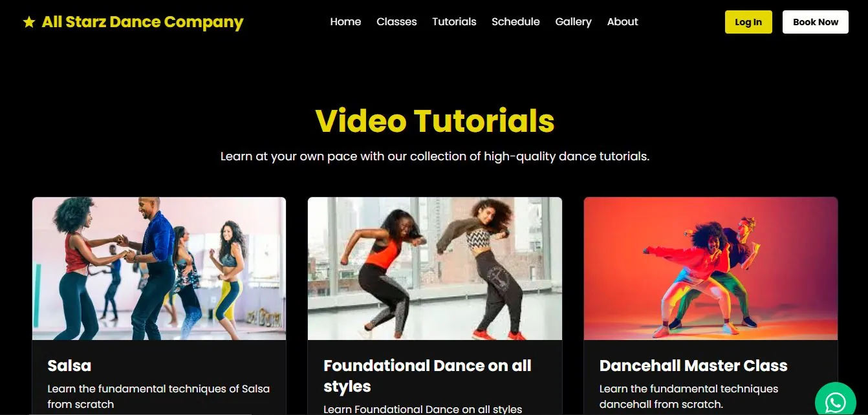Click the yellow Log In button
Viewport: 868px width, 415px height.
click(748, 22)
